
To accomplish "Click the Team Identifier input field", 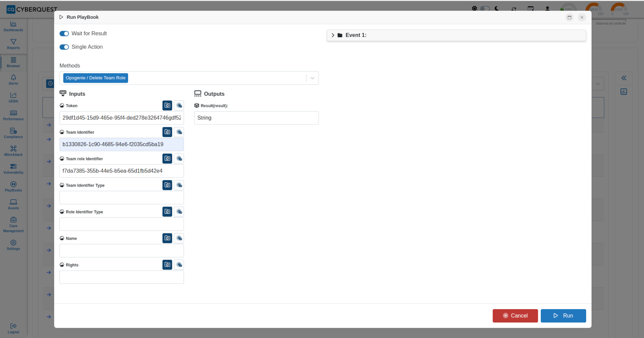I will coord(122,144).
